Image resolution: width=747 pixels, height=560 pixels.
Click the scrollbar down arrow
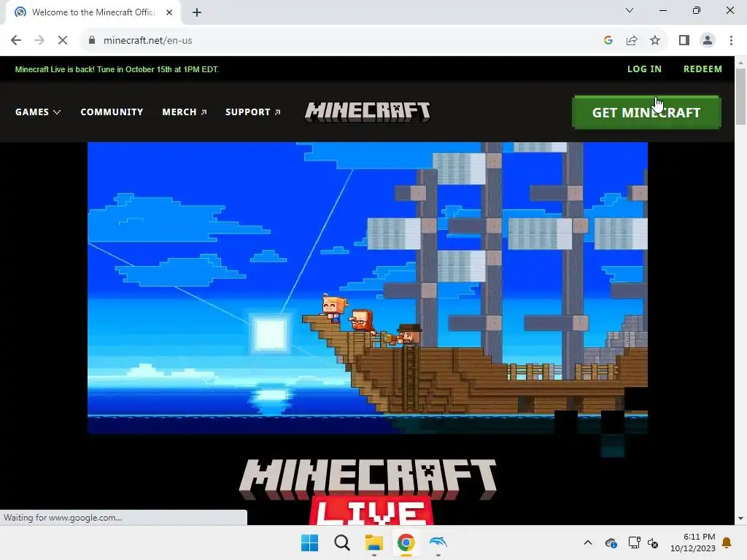point(740,518)
